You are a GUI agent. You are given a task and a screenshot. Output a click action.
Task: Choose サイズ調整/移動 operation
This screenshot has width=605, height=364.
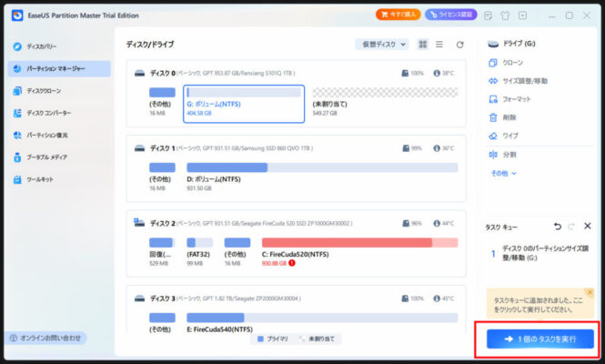[518, 81]
